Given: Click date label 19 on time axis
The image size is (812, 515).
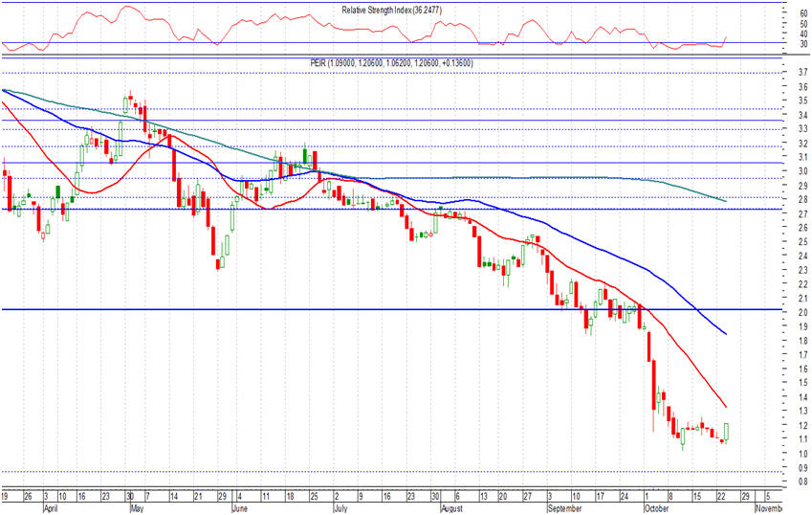Looking at the screenshot, I should [5, 497].
